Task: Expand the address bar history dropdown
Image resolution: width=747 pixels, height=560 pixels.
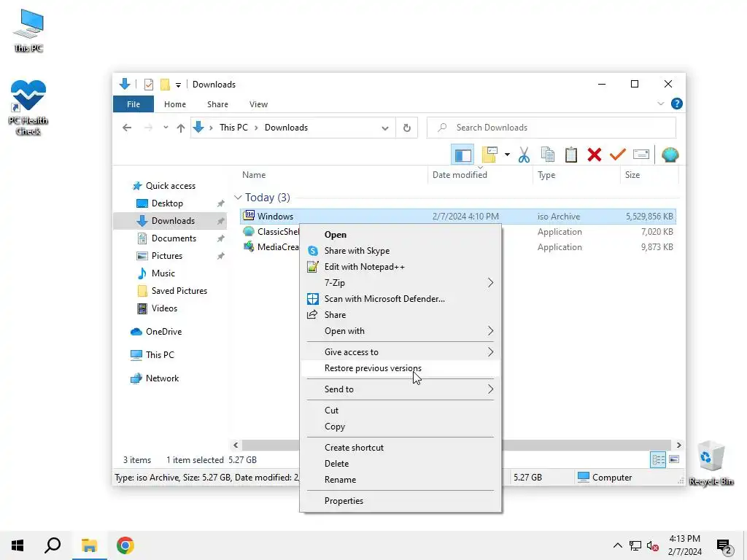Action: [385, 128]
